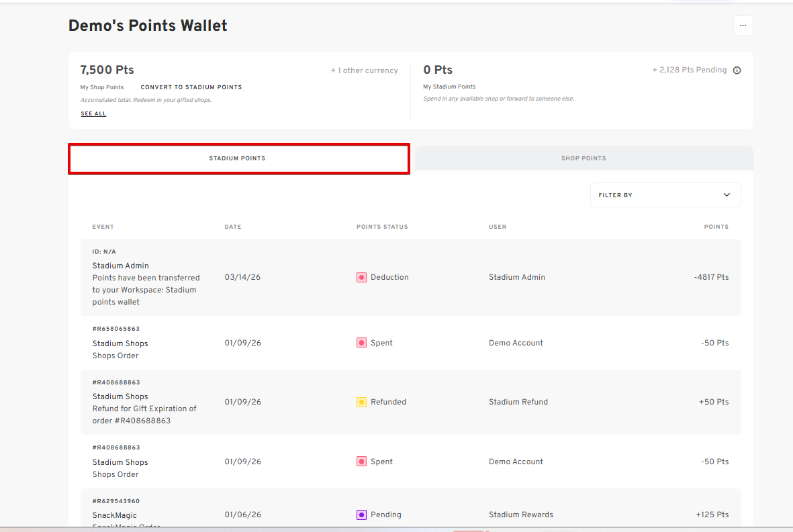Open the See All link
Image resolution: width=793 pixels, height=532 pixels.
93,114
